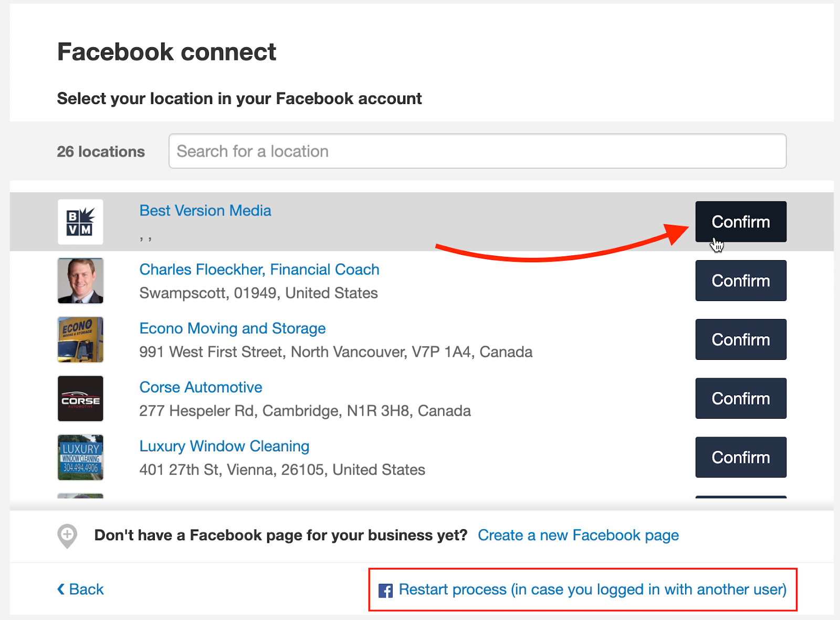Confirm Charles Floeckher, Financial Coach location
The image size is (840, 620).
pyautogui.click(x=741, y=281)
